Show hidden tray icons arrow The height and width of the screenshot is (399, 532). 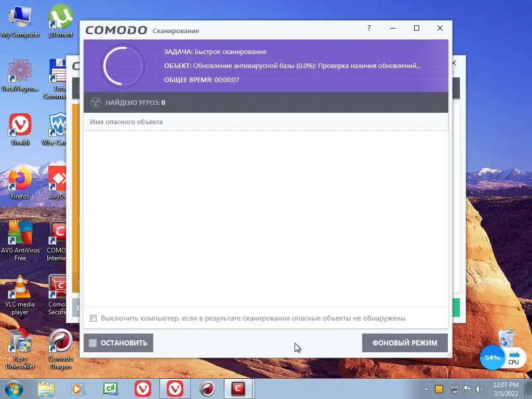coord(426,390)
